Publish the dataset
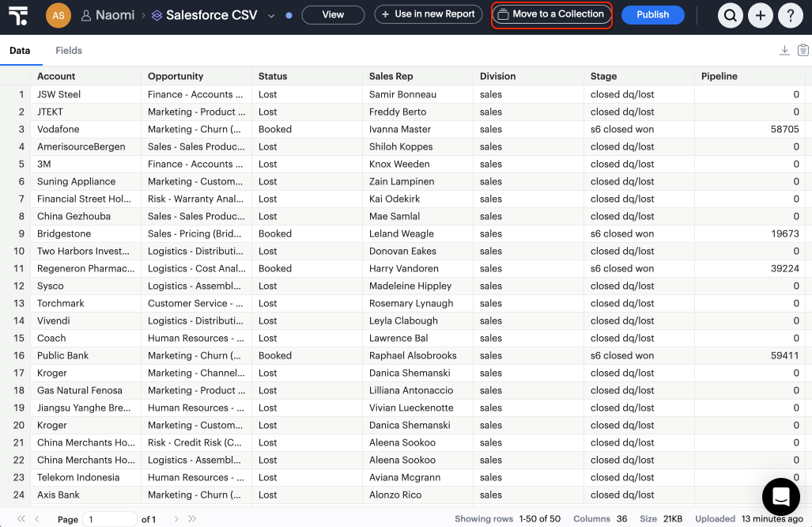The image size is (812, 527). 652,14
